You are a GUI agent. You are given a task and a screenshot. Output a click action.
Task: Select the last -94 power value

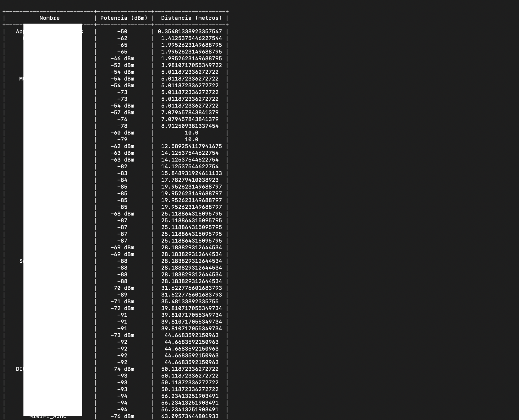[x=122, y=410]
